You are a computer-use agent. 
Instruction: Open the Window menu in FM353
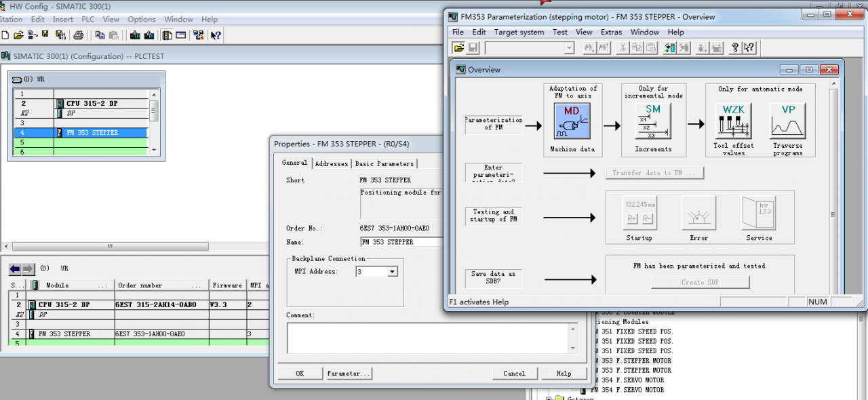645,32
